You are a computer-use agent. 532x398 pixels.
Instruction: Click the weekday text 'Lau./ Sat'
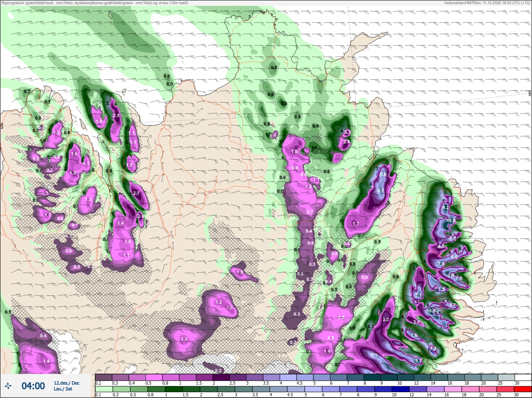tap(63, 389)
